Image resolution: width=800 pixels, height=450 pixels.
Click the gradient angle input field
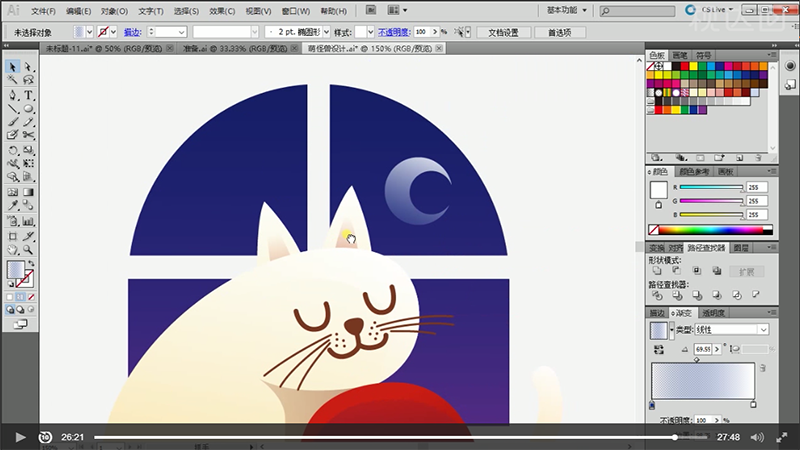[703, 349]
